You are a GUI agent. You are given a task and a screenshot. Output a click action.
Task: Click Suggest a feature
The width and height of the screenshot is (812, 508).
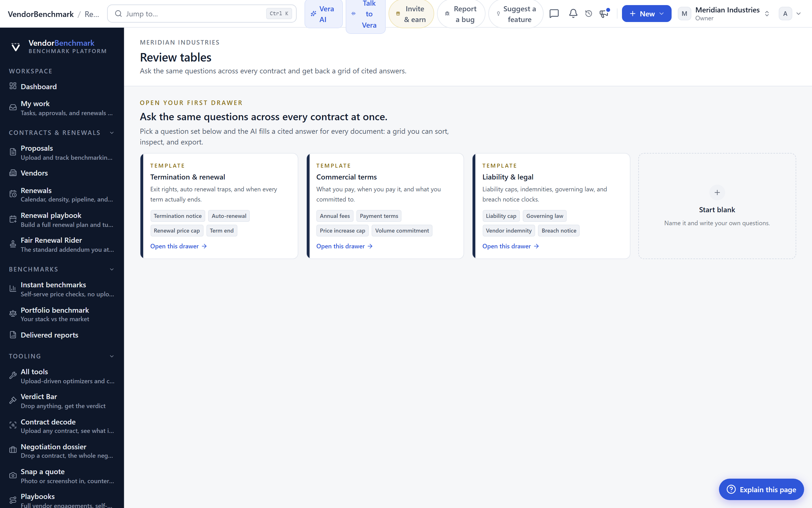click(516, 14)
